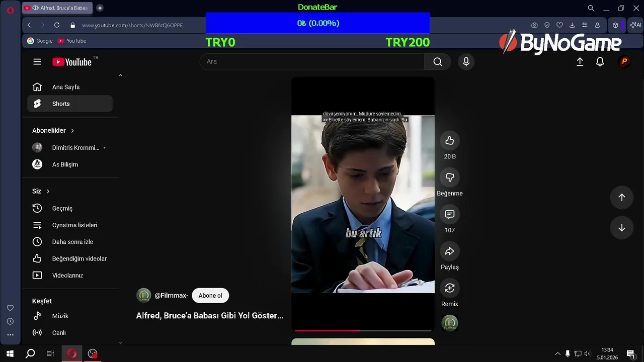Open YouTube notifications bell
Image resolution: width=644 pixels, height=362 pixels.
tap(600, 61)
